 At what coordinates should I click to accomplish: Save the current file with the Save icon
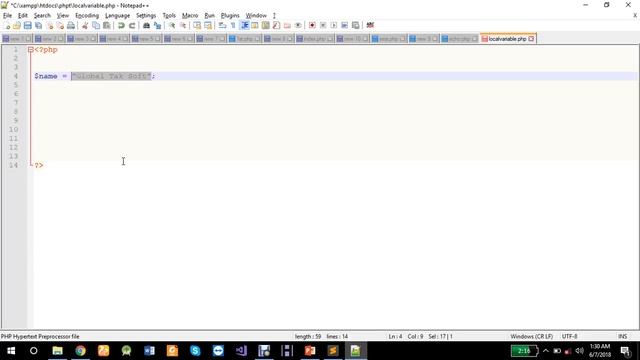27,25
